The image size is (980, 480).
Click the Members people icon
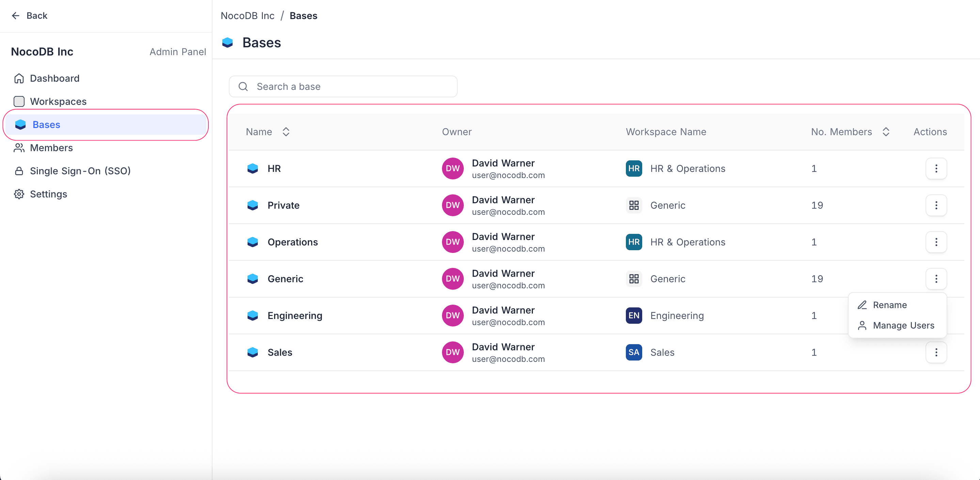(19, 148)
